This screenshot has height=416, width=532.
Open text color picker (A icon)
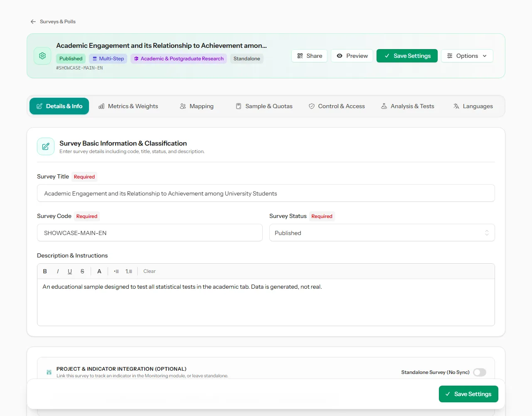pyautogui.click(x=99, y=271)
